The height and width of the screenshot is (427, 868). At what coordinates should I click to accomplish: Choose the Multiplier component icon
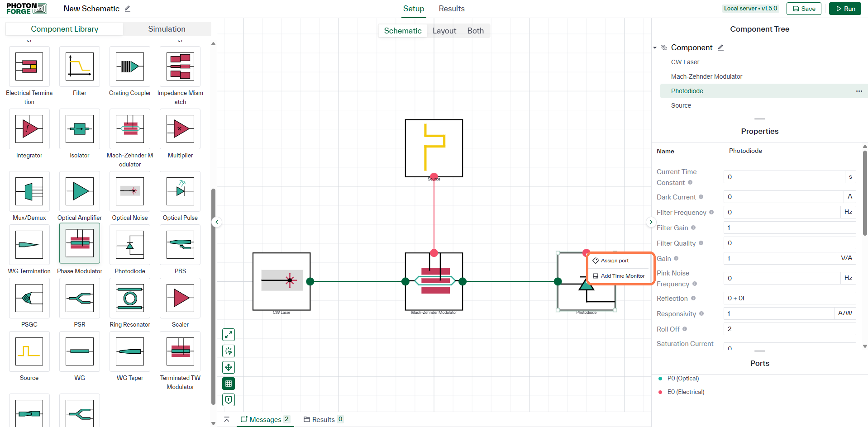pos(180,129)
